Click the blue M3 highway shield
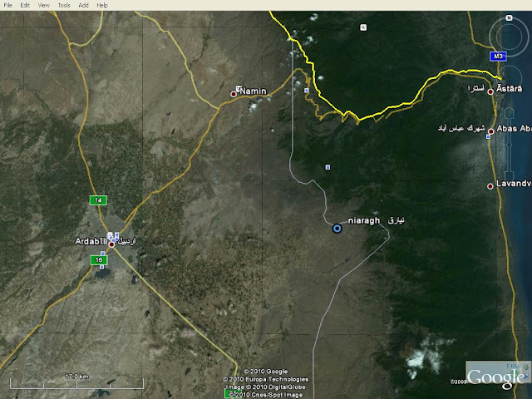532x399 pixels. coord(498,57)
